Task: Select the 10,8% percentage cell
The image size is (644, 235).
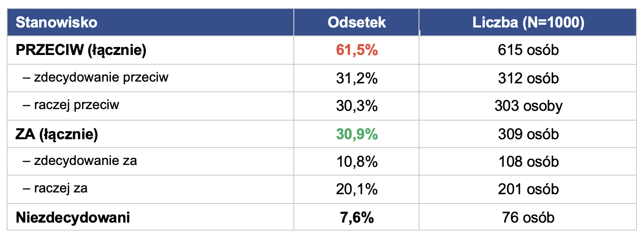Action: click(356, 161)
